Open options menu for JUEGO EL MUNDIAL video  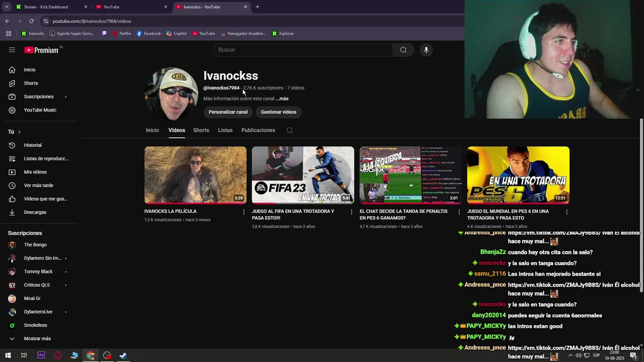567,212
